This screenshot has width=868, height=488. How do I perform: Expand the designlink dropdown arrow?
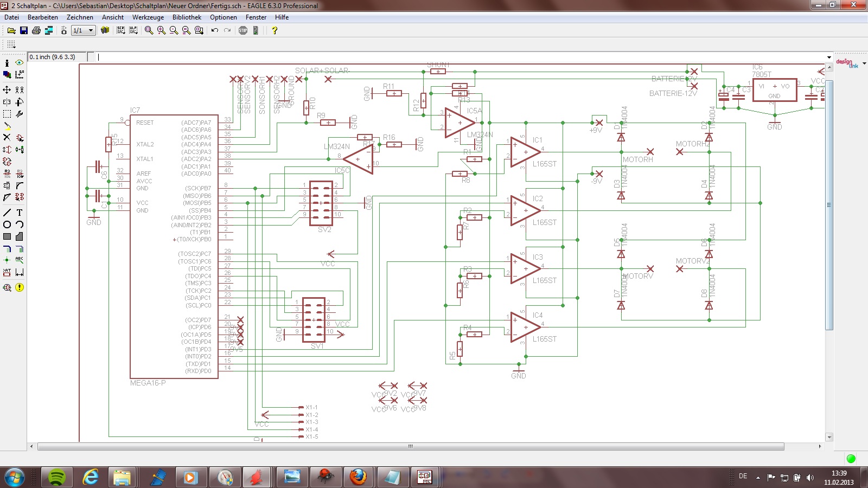pyautogui.click(x=864, y=63)
